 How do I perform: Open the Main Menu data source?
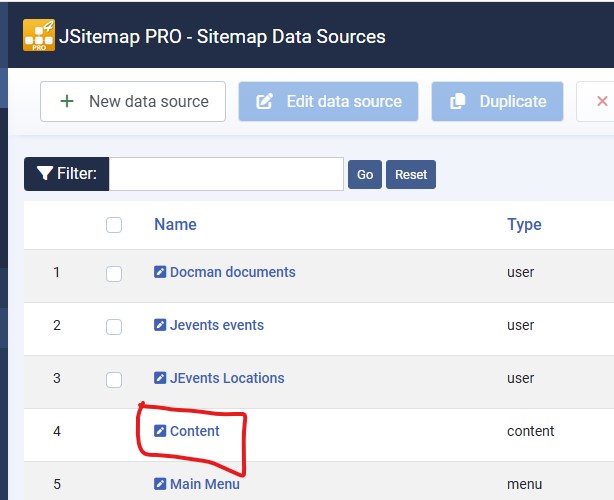point(205,484)
